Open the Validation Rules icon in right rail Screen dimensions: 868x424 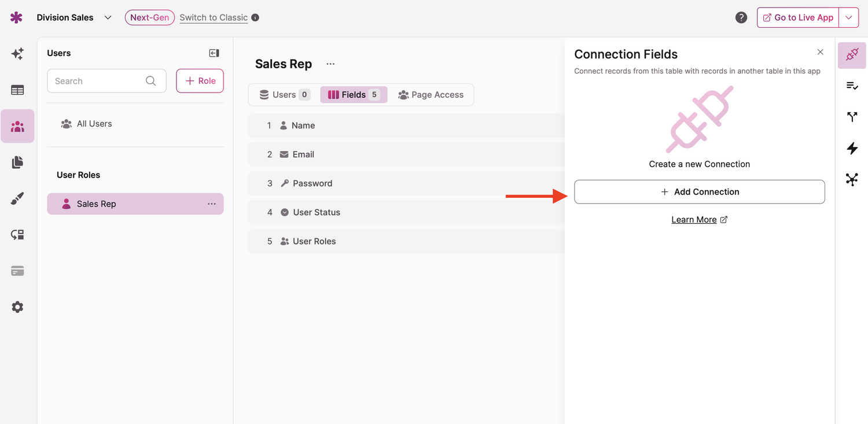[852, 86]
